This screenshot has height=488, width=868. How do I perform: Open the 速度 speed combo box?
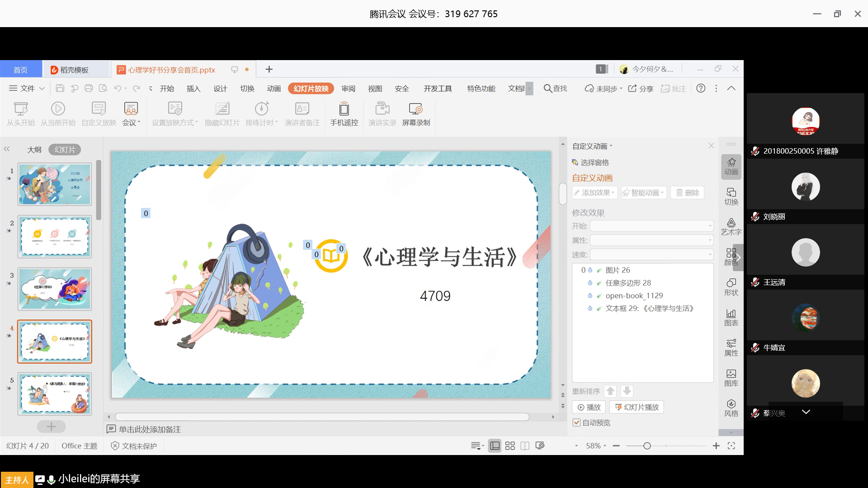[651, 255]
